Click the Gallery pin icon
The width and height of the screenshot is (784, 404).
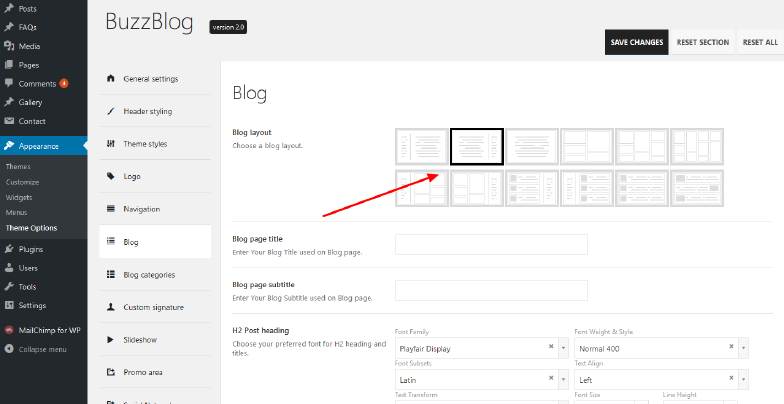point(9,102)
